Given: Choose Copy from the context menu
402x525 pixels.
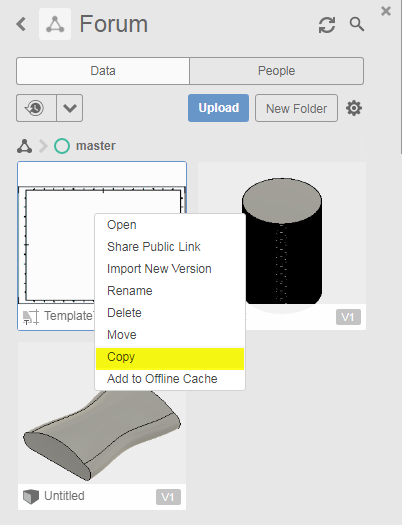Looking at the screenshot, I should (x=170, y=359).
